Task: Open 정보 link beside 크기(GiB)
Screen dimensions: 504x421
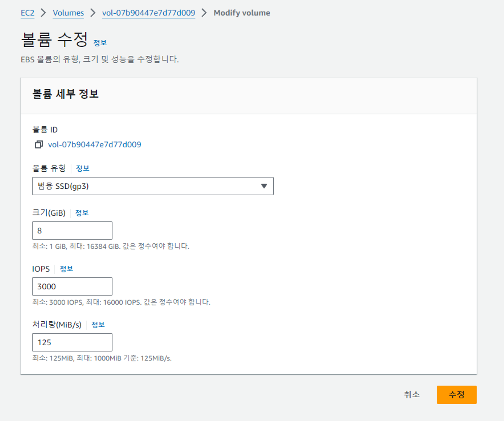Action: (82, 213)
